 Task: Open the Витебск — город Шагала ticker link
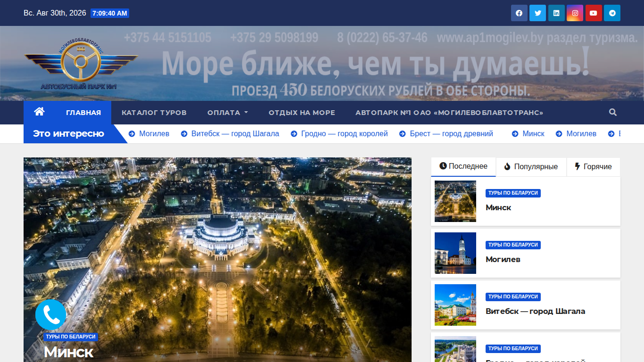(x=235, y=134)
